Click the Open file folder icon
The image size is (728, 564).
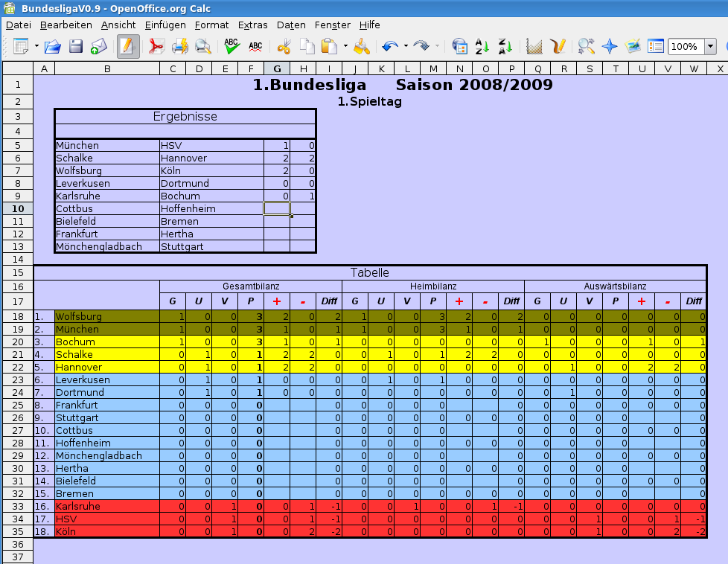click(52, 47)
